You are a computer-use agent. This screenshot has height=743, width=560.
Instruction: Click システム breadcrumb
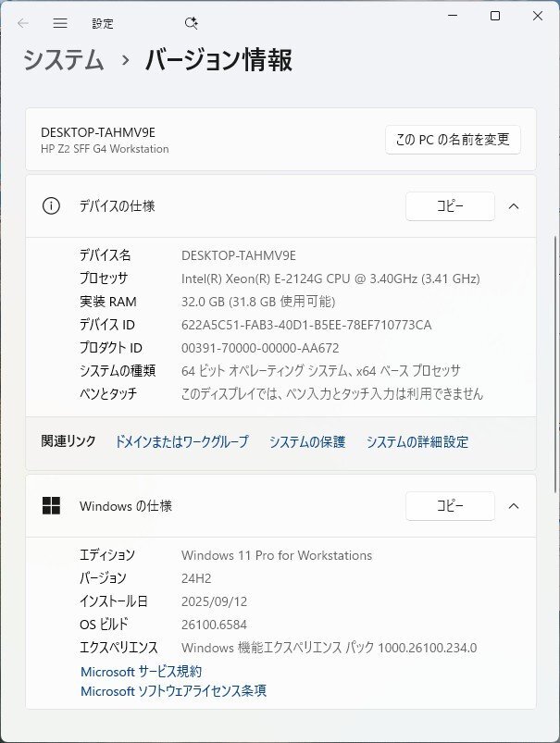[64, 60]
